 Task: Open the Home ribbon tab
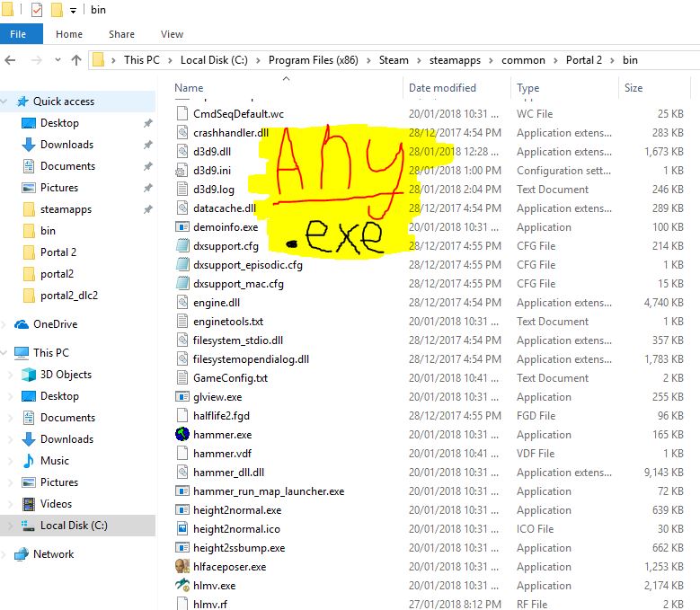coord(69,34)
